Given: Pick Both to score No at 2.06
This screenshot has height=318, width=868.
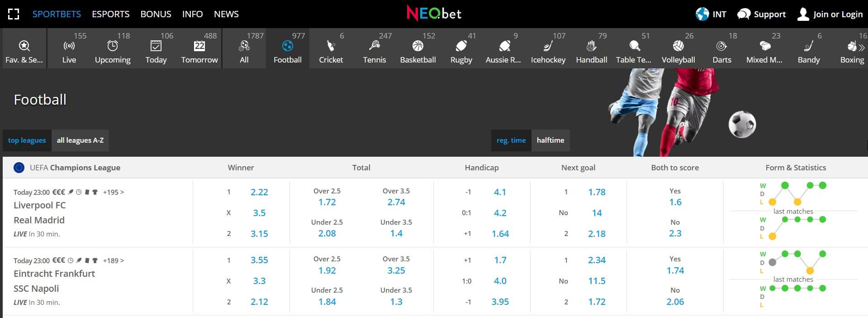Looking at the screenshot, I should tap(675, 302).
